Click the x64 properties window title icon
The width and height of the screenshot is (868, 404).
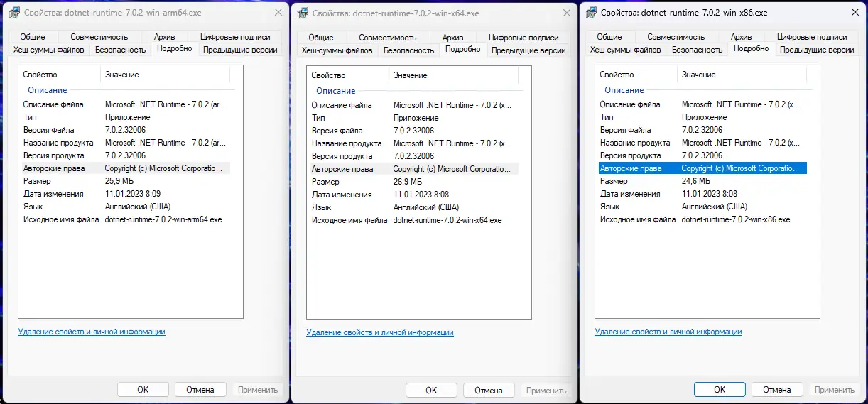pyautogui.click(x=303, y=13)
